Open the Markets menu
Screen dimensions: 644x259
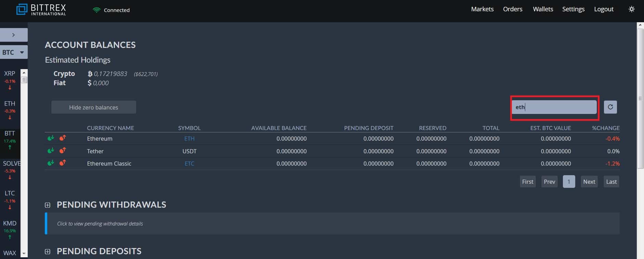pos(482,9)
